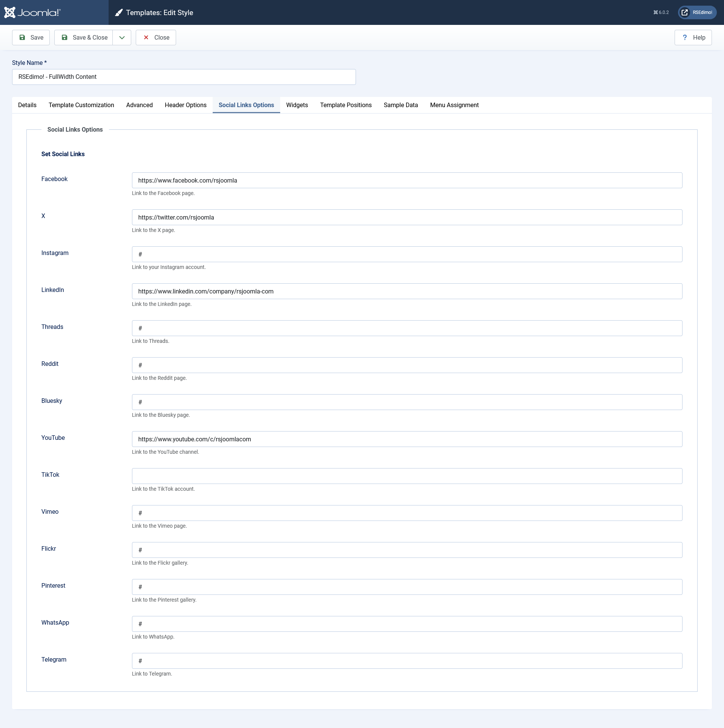The height and width of the screenshot is (728, 724).
Task: Click the Telegram link text box
Action: point(407,661)
